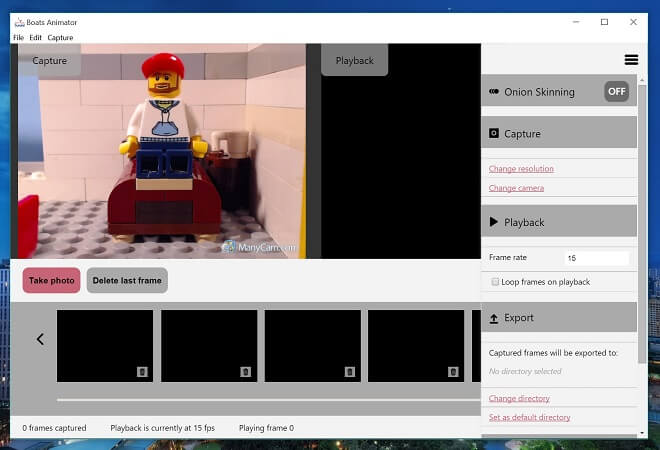Click the left chevron in the frame reel
This screenshot has width=660, height=450.
pos(40,339)
